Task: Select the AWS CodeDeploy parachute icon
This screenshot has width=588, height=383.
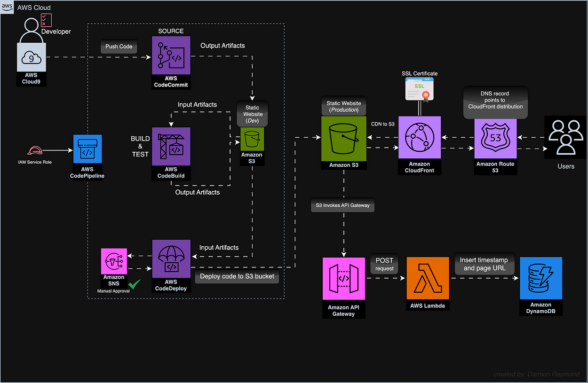Action: pyautogui.click(x=171, y=259)
